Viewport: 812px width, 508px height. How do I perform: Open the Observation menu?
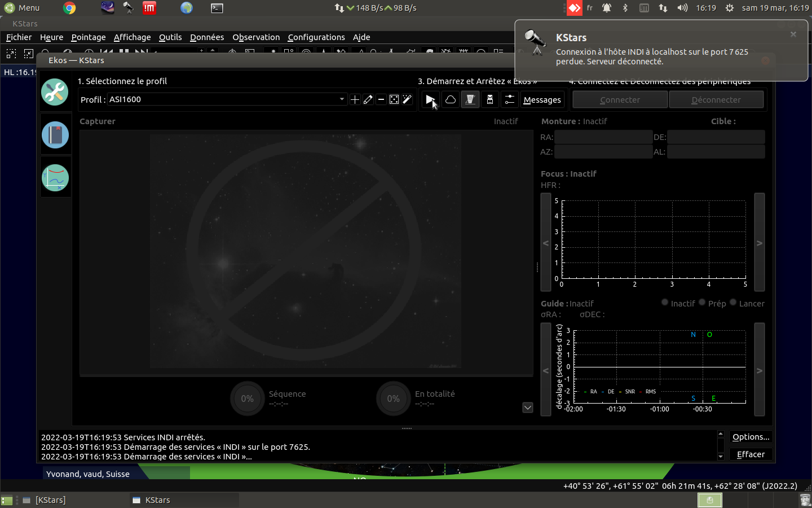click(256, 37)
